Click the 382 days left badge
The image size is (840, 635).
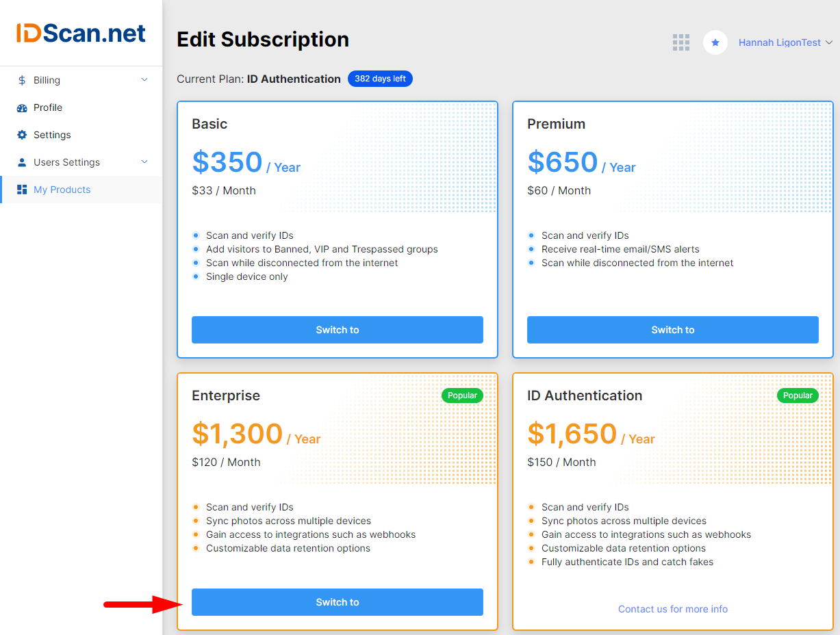tap(381, 79)
